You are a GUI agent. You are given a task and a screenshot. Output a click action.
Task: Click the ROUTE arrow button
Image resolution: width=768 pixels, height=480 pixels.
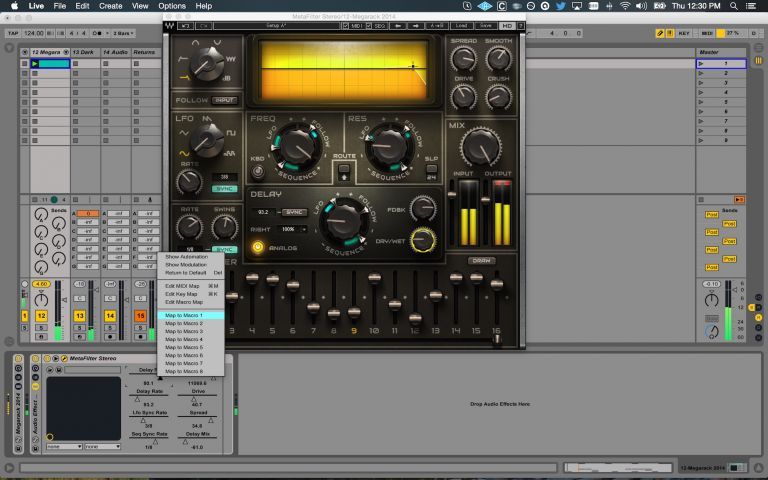[344, 172]
